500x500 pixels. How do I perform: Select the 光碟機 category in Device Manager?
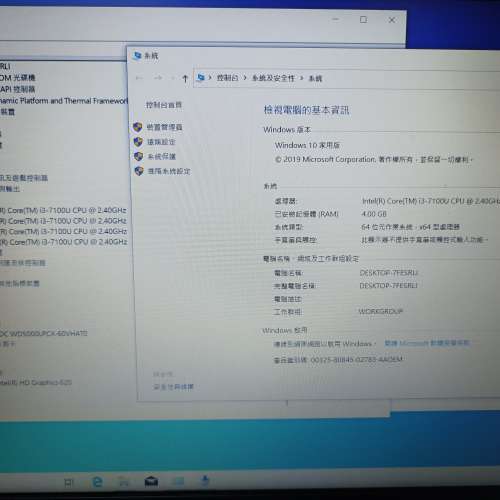(17, 78)
